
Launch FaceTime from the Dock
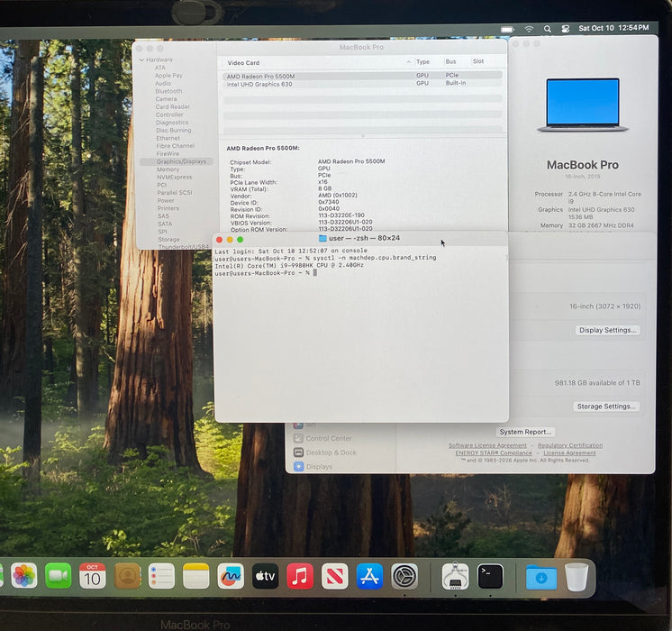tap(58, 576)
